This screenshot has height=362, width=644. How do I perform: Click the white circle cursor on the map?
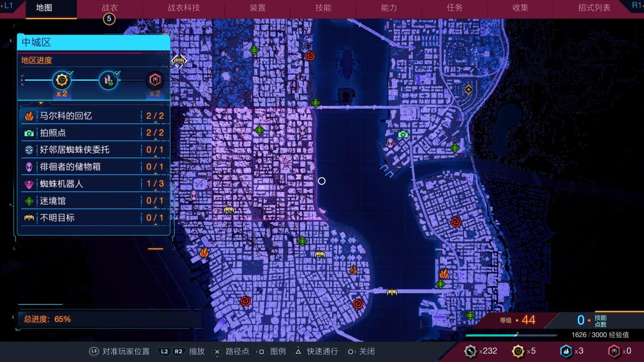click(321, 181)
